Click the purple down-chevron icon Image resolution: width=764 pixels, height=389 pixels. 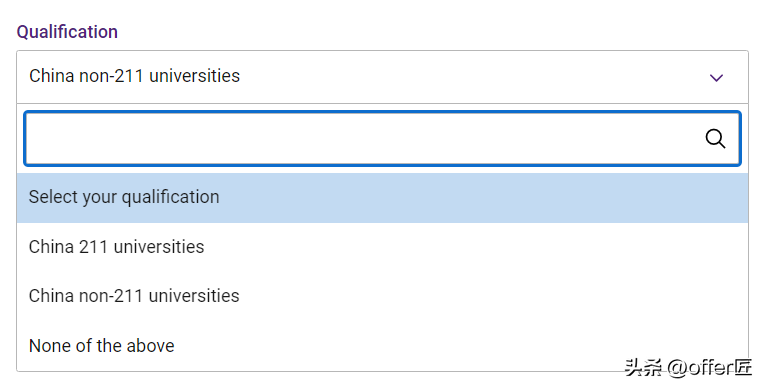pos(716,78)
